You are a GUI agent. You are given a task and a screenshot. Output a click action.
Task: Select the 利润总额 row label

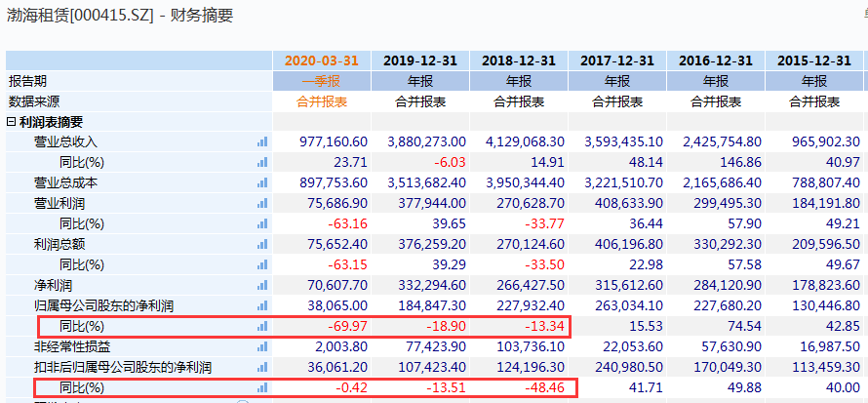click(59, 244)
